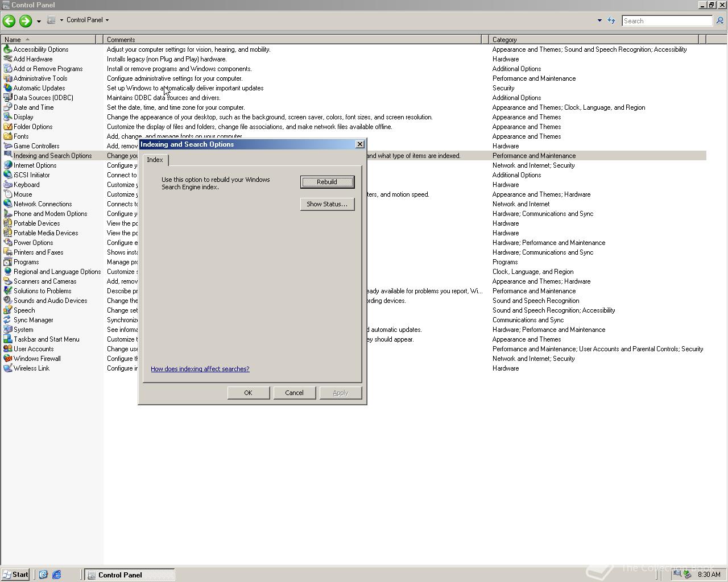Select the Display icon
This screenshot has height=582, width=728.
pyautogui.click(x=8, y=117)
